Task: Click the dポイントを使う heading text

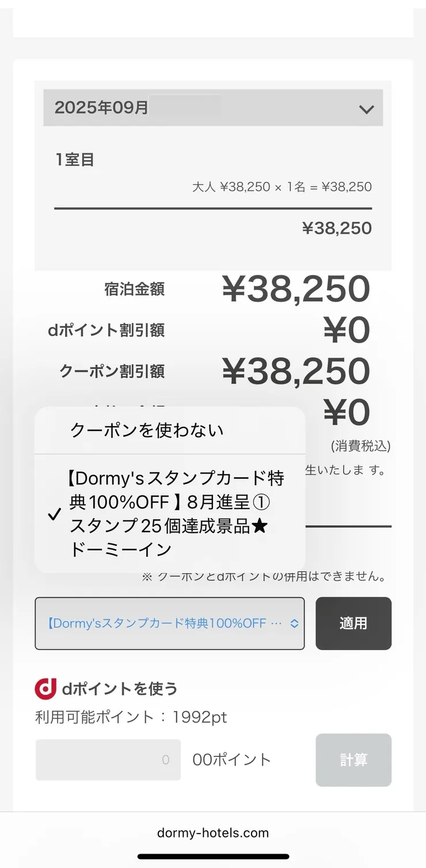Action: 120,689
